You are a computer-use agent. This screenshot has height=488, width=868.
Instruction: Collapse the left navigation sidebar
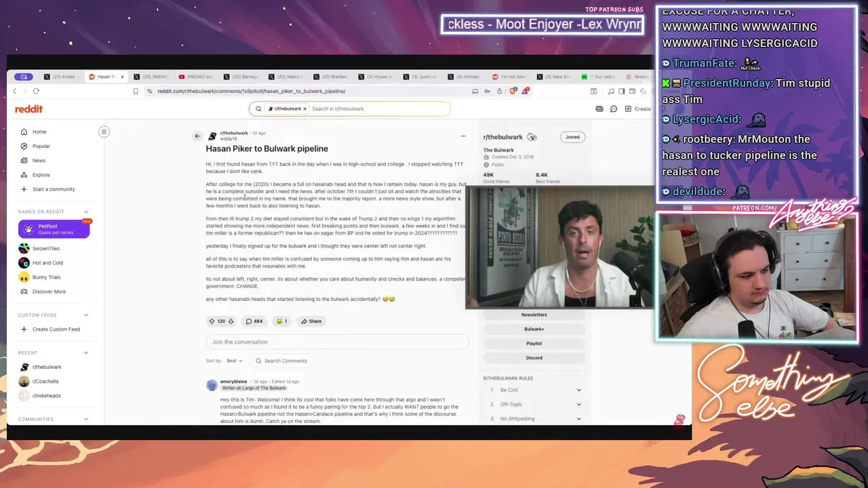click(x=104, y=131)
